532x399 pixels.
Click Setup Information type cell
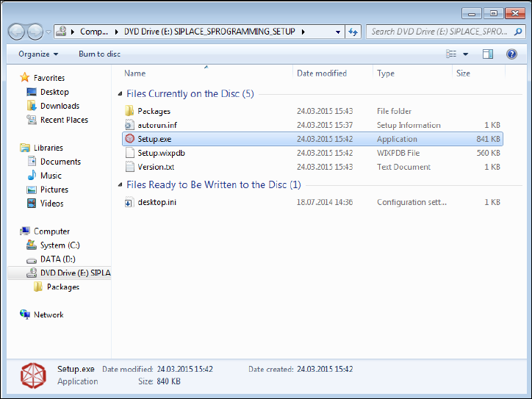tap(409, 125)
